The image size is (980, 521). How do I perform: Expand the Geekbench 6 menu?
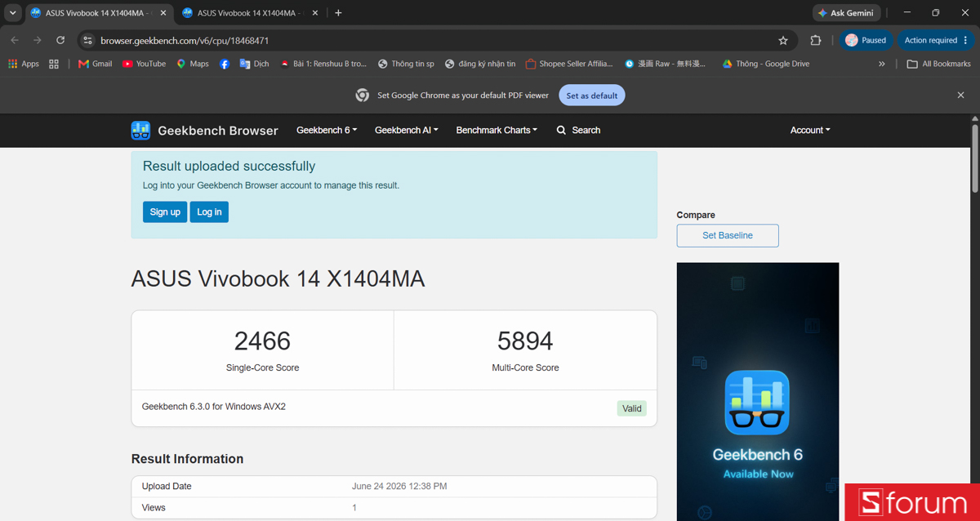327,130
